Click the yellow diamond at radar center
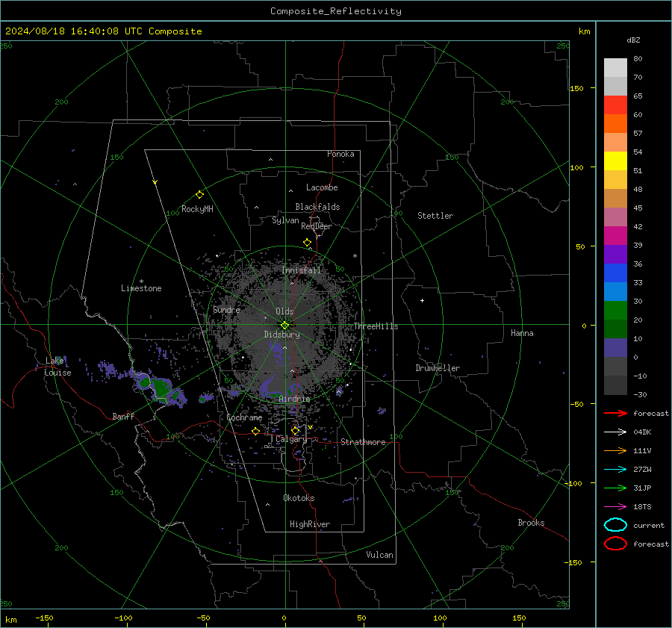This screenshot has height=628, width=672. 284,326
